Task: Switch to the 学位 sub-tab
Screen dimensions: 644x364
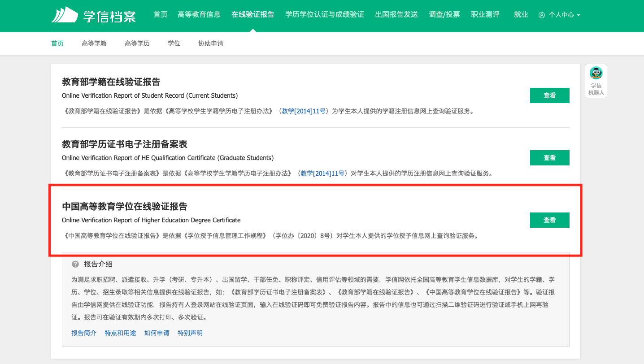Action: [174, 43]
